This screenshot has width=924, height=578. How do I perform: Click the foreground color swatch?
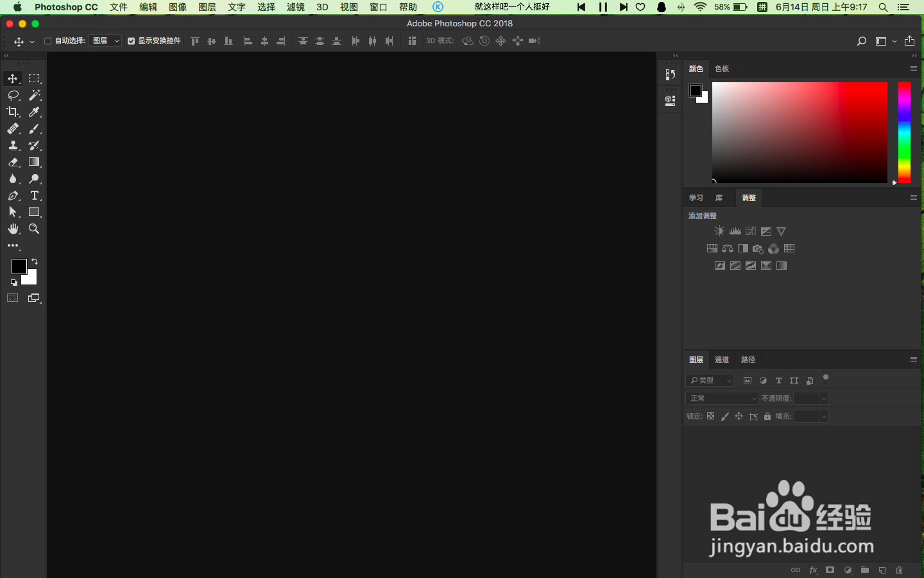[x=19, y=268]
